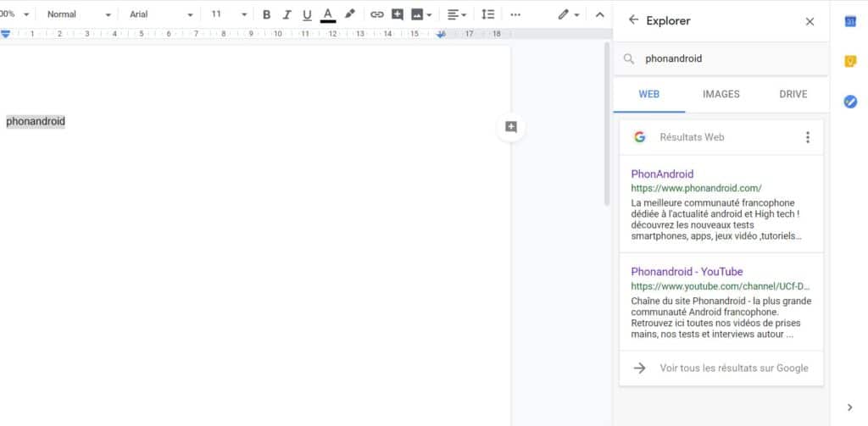Open the youtube.com/channel URL link
Image resolution: width=868 pixels, height=426 pixels.
(721, 286)
